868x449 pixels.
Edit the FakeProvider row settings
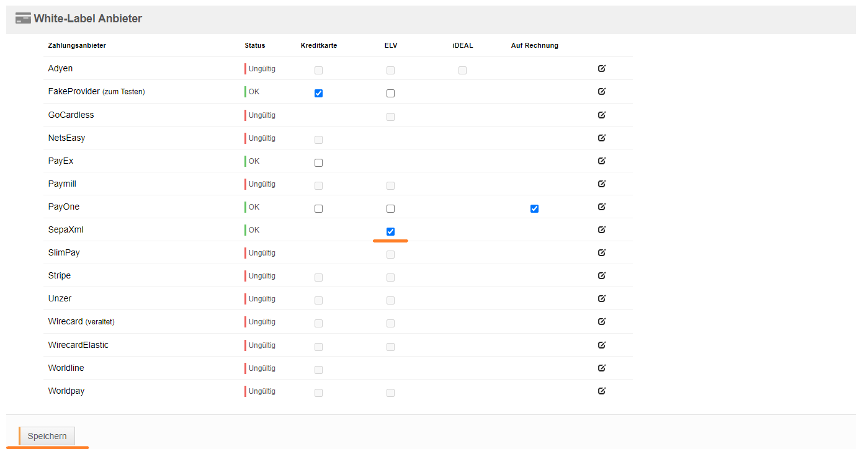[601, 91]
